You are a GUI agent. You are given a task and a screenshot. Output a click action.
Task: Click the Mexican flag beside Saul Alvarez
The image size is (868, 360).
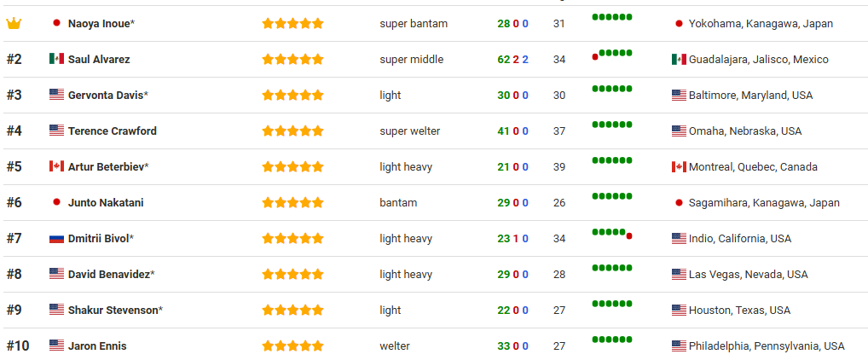[x=56, y=60]
